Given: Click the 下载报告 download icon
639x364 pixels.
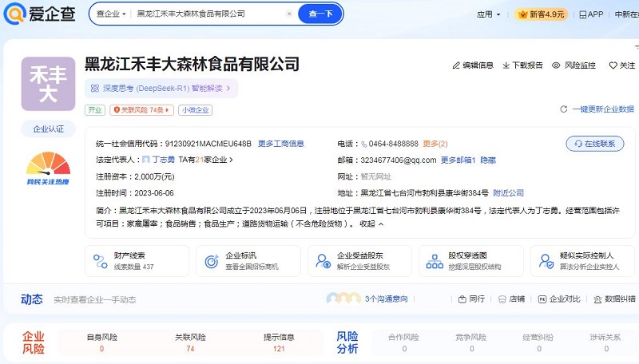Looking at the screenshot, I should click(505, 65).
